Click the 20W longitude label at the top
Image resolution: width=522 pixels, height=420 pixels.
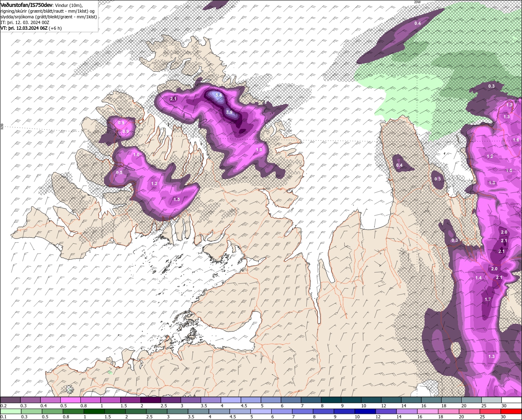(x=417, y=2)
